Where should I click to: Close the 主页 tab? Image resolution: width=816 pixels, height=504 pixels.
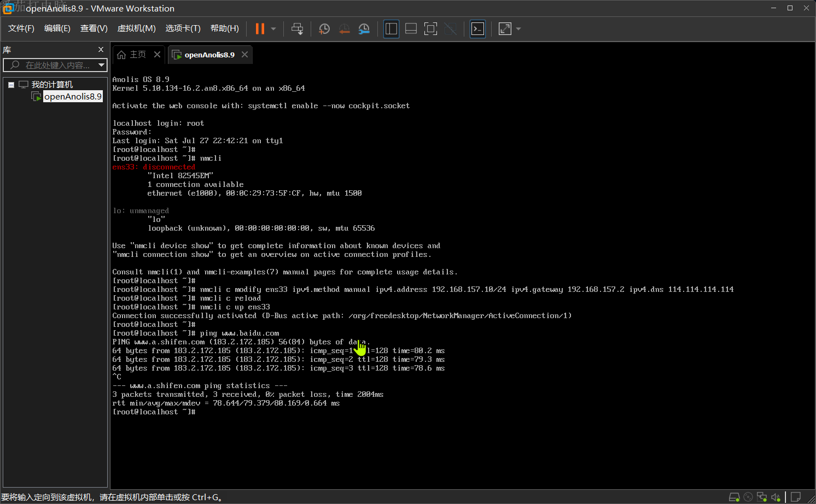click(x=157, y=55)
